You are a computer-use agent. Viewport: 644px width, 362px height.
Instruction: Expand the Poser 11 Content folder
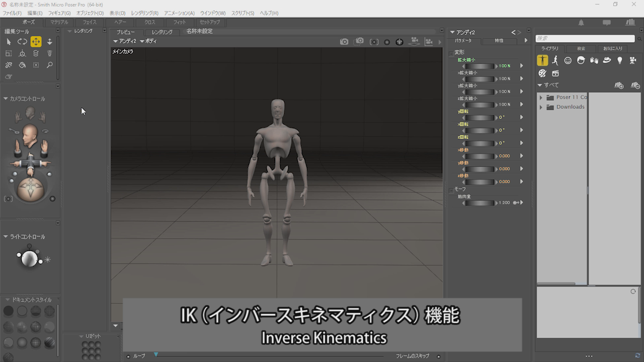click(541, 98)
